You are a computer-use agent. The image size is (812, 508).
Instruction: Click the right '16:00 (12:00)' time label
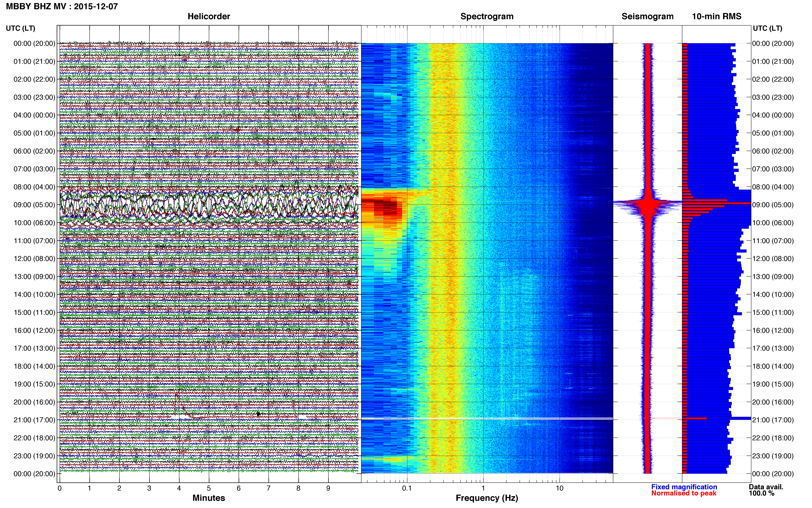click(773, 330)
